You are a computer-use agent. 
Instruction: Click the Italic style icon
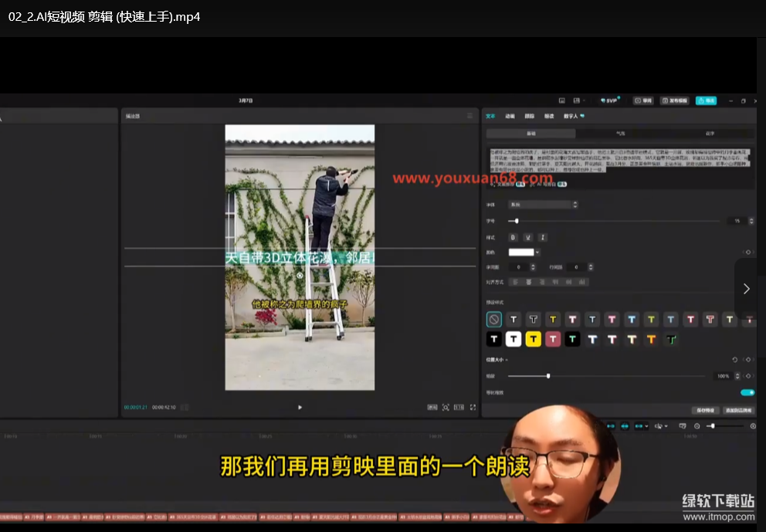pos(542,237)
